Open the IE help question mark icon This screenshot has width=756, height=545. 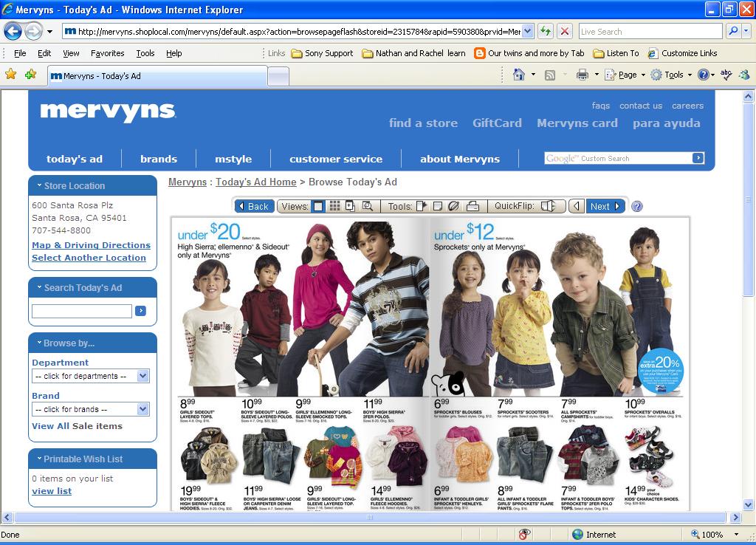[704, 75]
